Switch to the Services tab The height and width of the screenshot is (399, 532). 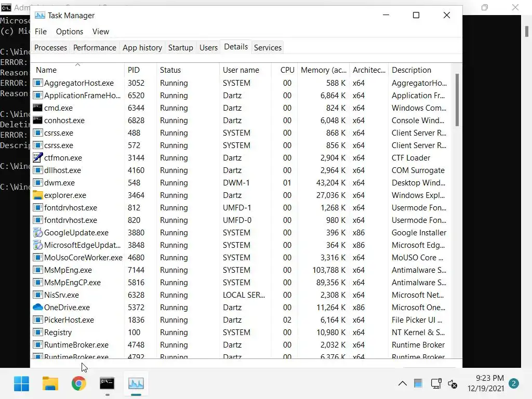[x=268, y=48]
